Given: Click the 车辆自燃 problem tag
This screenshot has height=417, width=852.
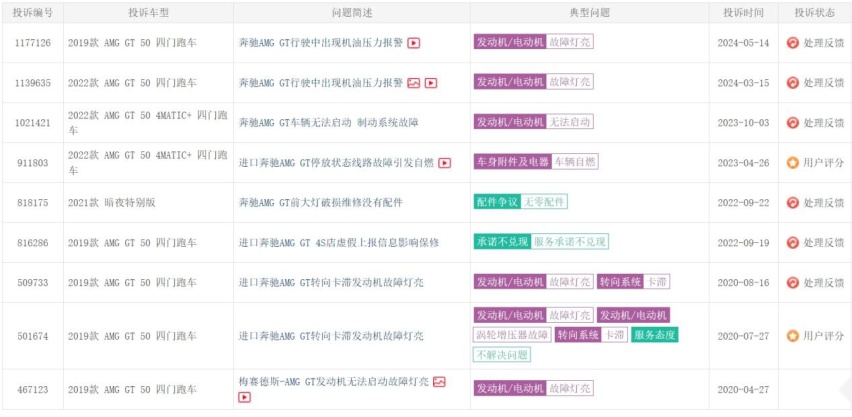Looking at the screenshot, I should [x=575, y=162].
